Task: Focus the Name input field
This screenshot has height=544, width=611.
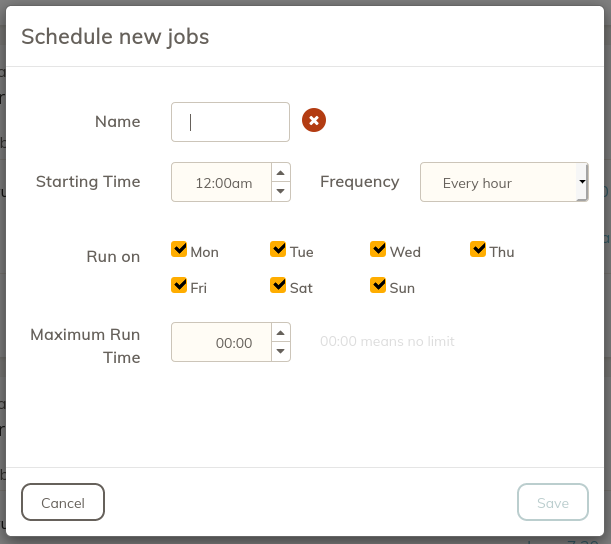Action: pyautogui.click(x=230, y=122)
